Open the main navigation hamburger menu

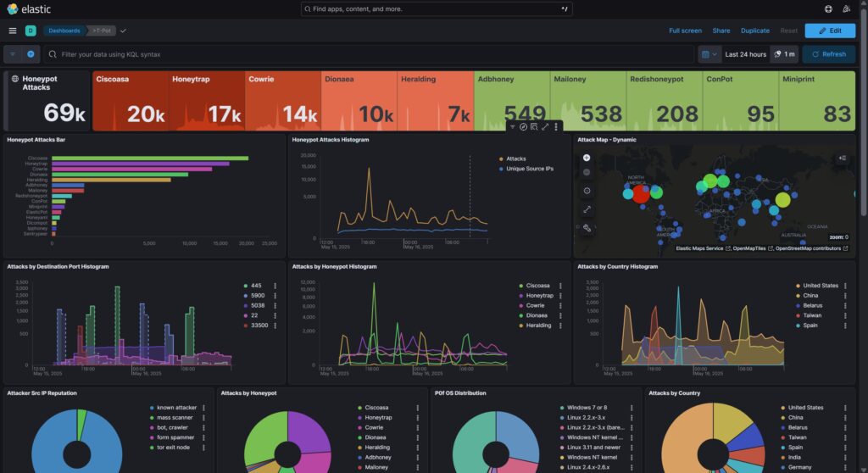coord(12,31)
